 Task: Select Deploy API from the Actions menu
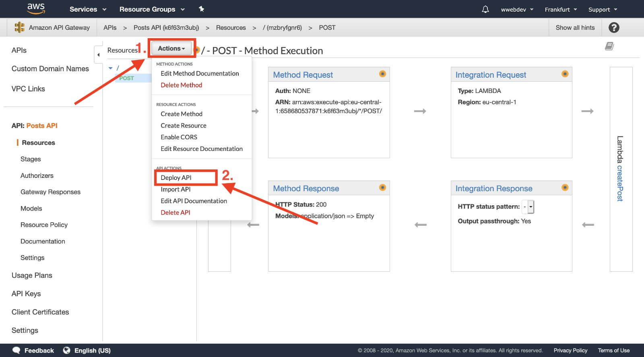[176, 177]
